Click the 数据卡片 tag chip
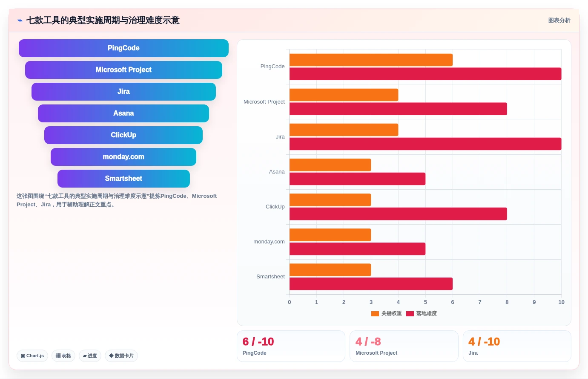The width and height of the screenshot is (588, 379). pos(121,356)
